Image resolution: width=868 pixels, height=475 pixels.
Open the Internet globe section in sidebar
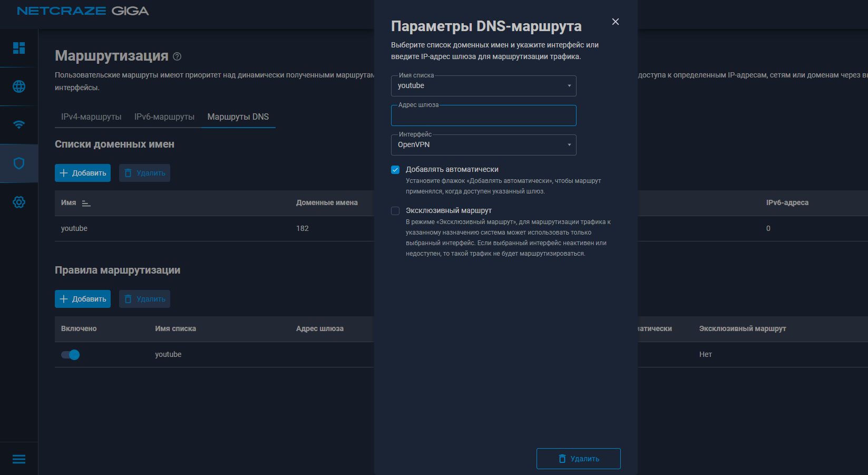click(19, 86)
